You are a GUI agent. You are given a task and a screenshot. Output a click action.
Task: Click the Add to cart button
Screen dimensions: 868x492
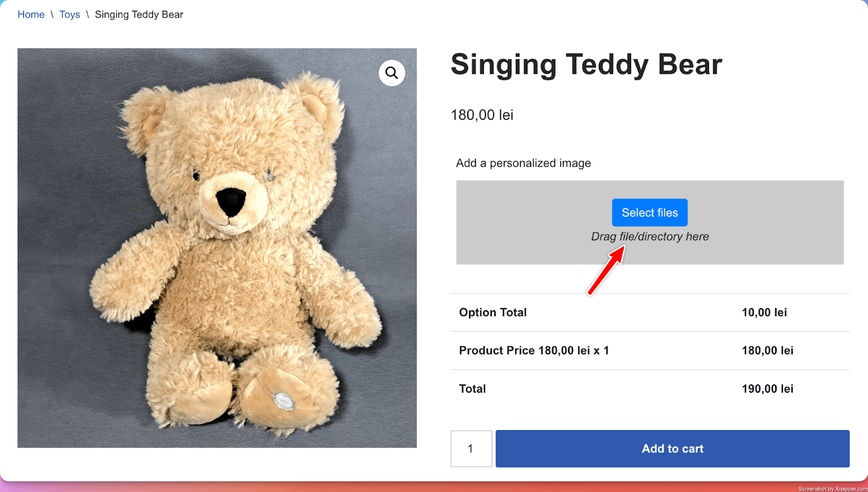[x=672, y=449]
